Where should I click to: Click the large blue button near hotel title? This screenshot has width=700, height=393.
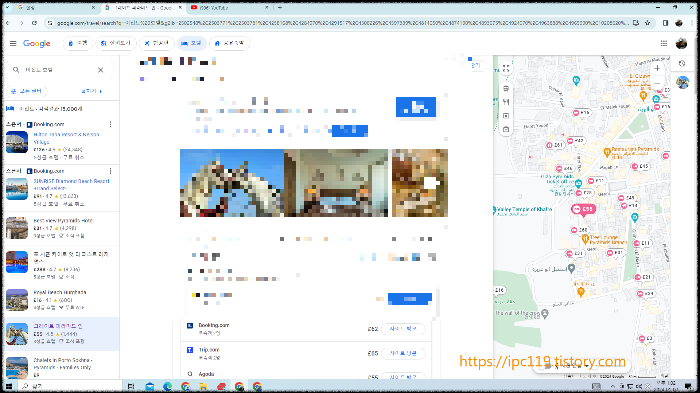click(x=416, y=107)
